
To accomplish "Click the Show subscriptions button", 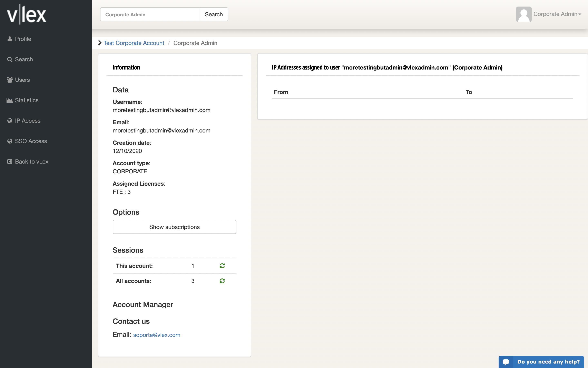I will click(x=174, y=227).
